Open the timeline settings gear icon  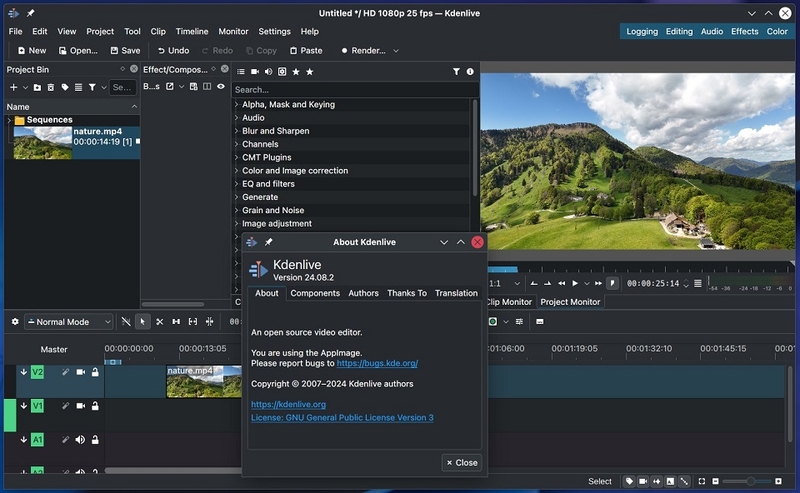pyautogui.click(x=15, y=322)
